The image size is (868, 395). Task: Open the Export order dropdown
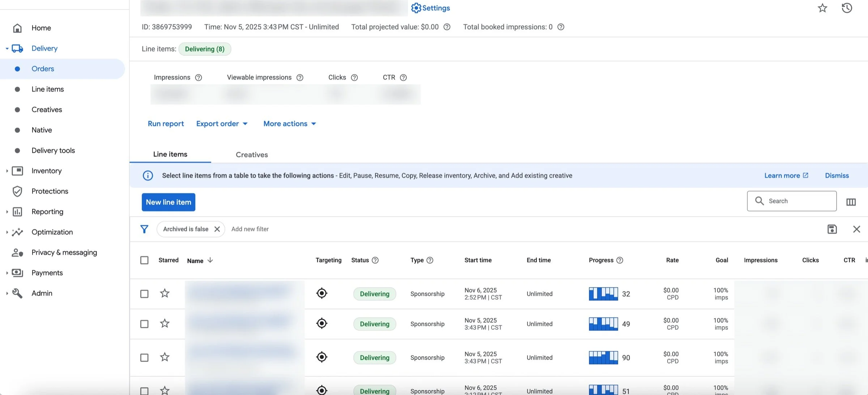point(222,124)
